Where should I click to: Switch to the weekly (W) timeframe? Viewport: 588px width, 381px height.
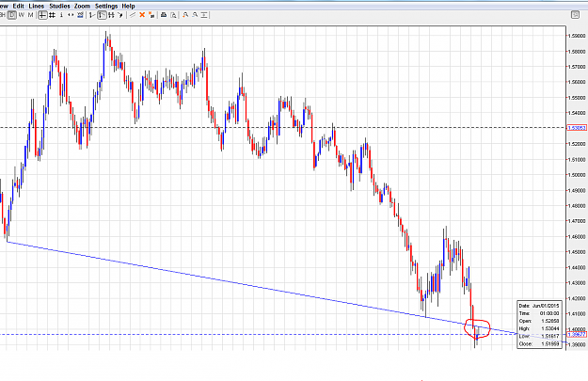click(x=22, y=15)
